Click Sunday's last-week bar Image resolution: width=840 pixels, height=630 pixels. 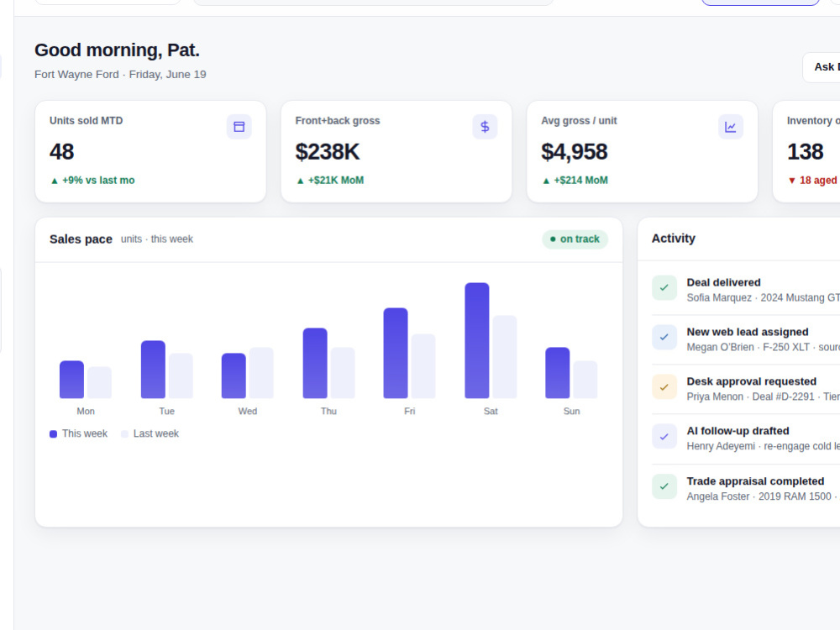[585, 380]
